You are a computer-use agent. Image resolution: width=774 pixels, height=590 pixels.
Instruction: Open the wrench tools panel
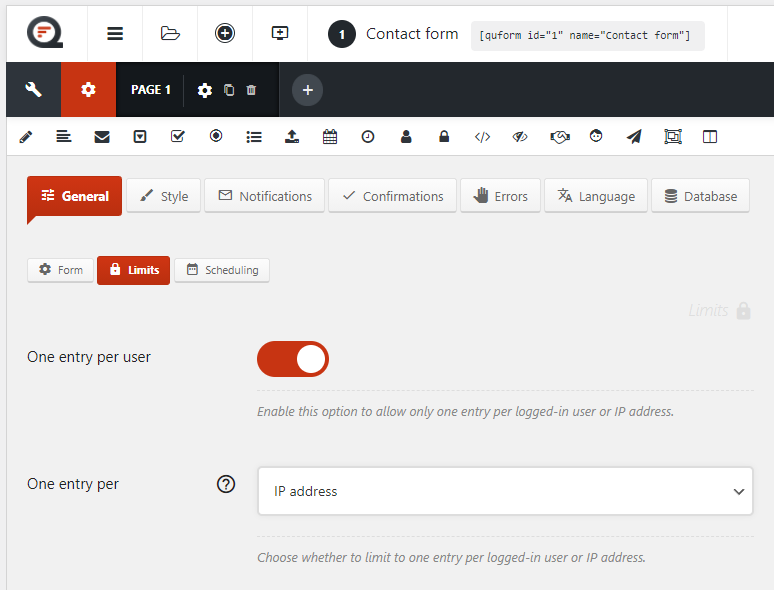(x=33, y=90)
